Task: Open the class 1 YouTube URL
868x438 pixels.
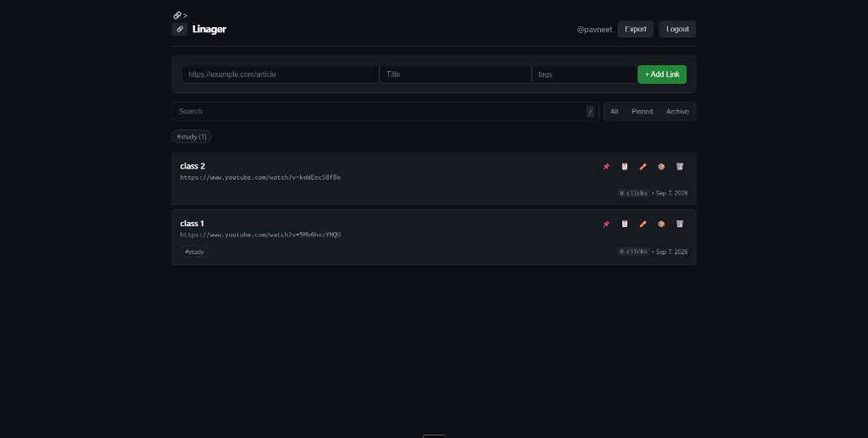Action: tap(260, 235)
